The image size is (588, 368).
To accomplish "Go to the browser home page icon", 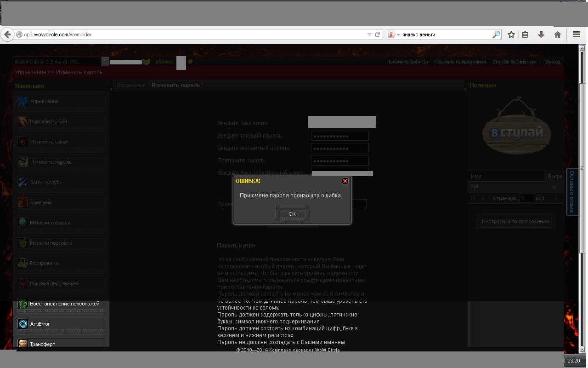I will coord(557,34).
